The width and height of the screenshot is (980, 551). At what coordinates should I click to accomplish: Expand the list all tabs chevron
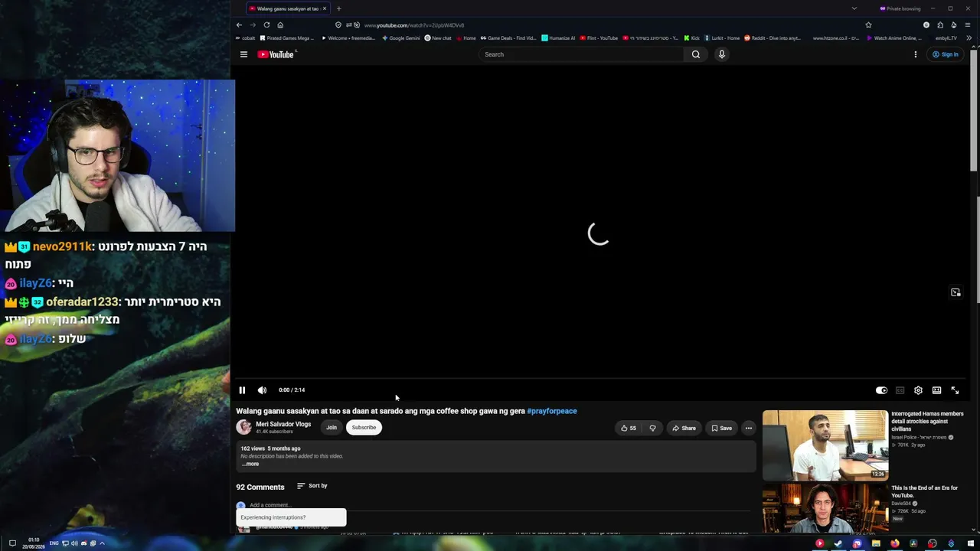pyautogui.click(x=854, y=8)
